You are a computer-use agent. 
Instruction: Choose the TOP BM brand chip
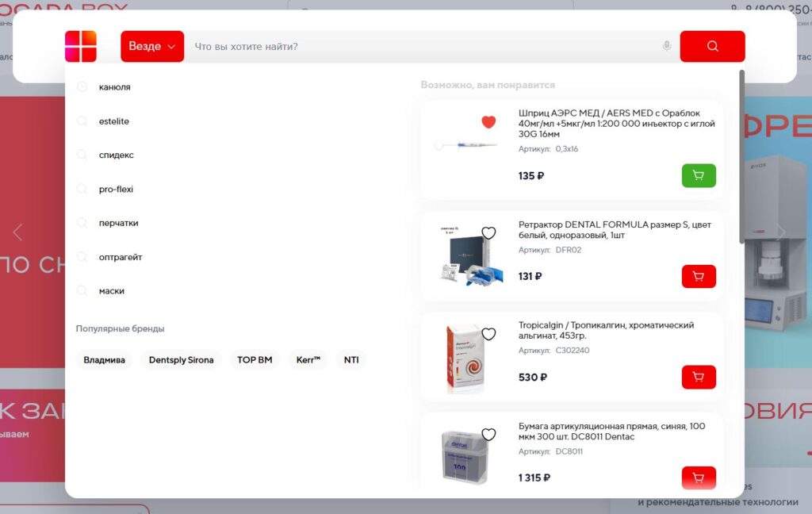(x=255, y=359)
